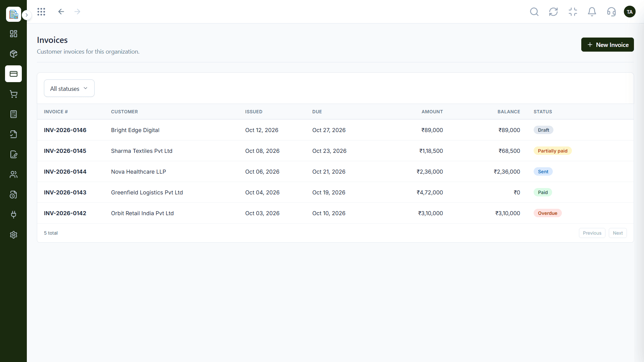This screenshot has width=644, height=362.
Task: Select customer Sharma Textiles Pvt Ltd
Action: 142,151
